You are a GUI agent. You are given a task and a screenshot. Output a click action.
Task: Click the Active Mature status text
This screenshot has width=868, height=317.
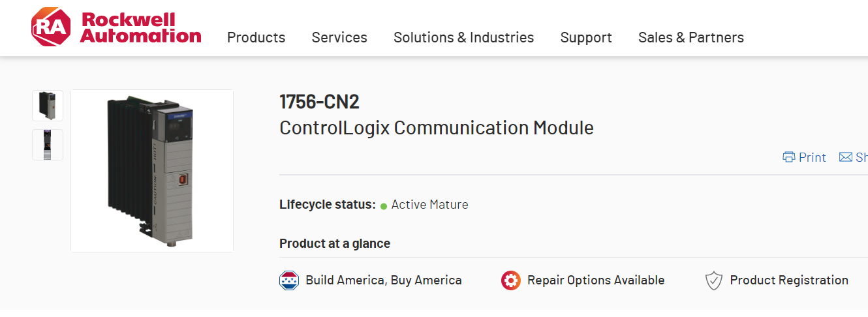pos(430,205)
